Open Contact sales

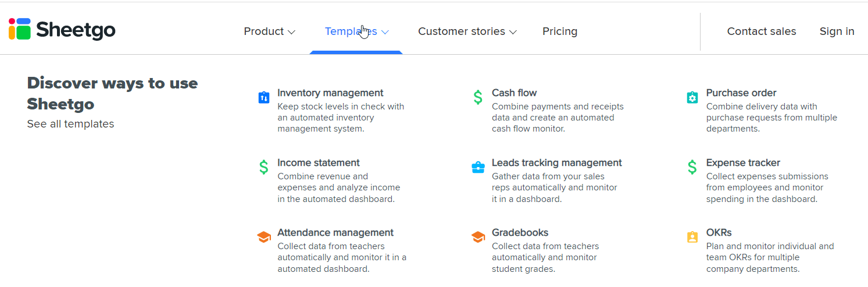(x=762, y=31)
